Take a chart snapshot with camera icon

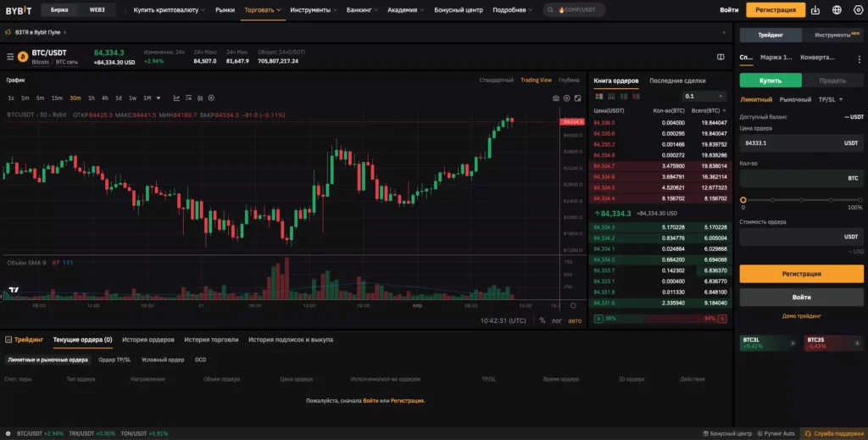click(x=556, y=98)
